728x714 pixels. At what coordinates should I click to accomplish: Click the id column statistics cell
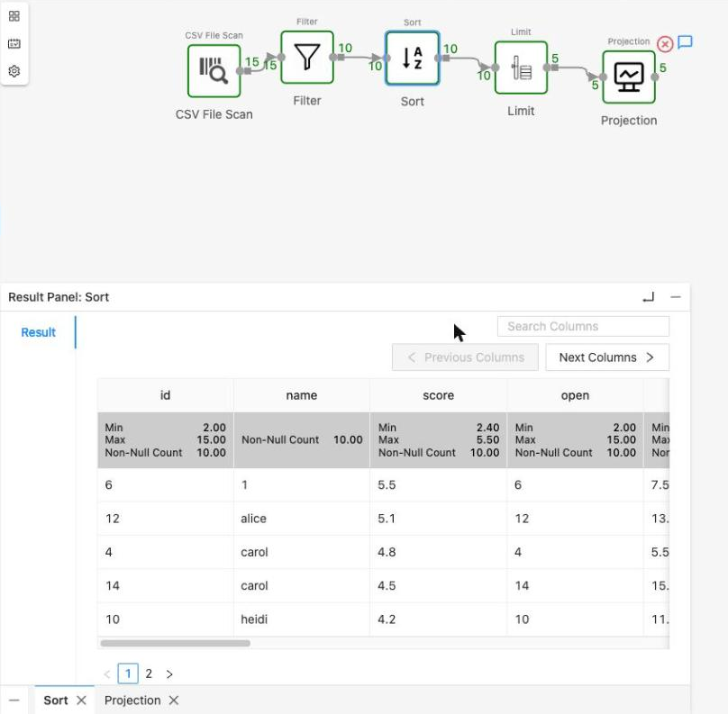pyautogui.click(x=165, y=439)
